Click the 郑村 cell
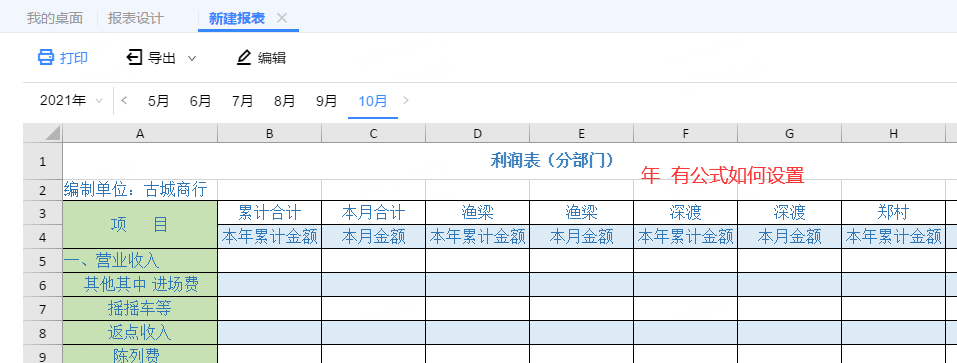 [894, 213]
